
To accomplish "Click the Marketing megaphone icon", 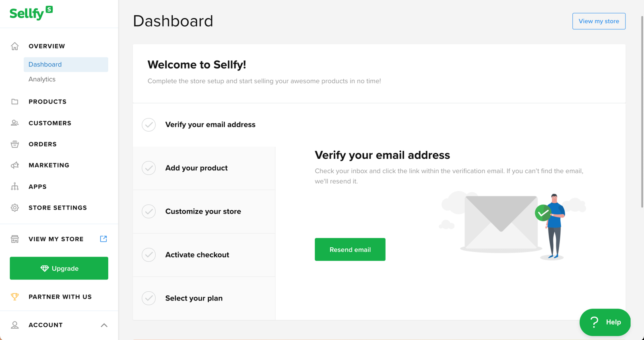I will [x=15, y=165].
